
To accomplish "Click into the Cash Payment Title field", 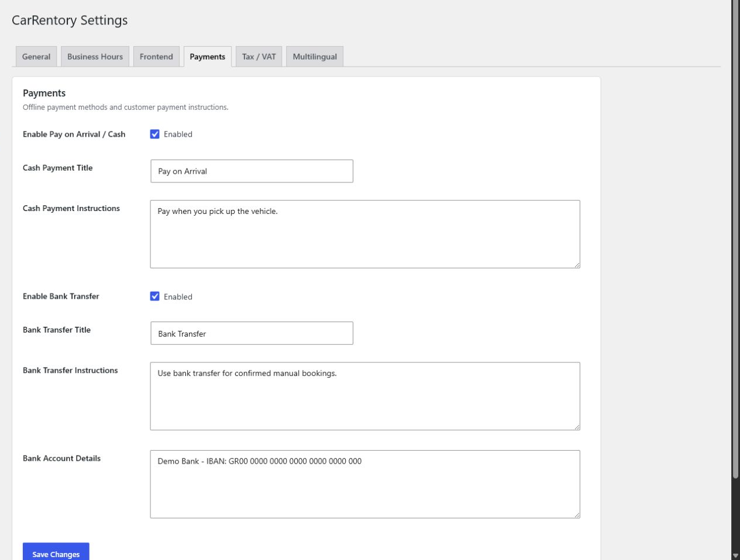I will [x=252, y=171].
